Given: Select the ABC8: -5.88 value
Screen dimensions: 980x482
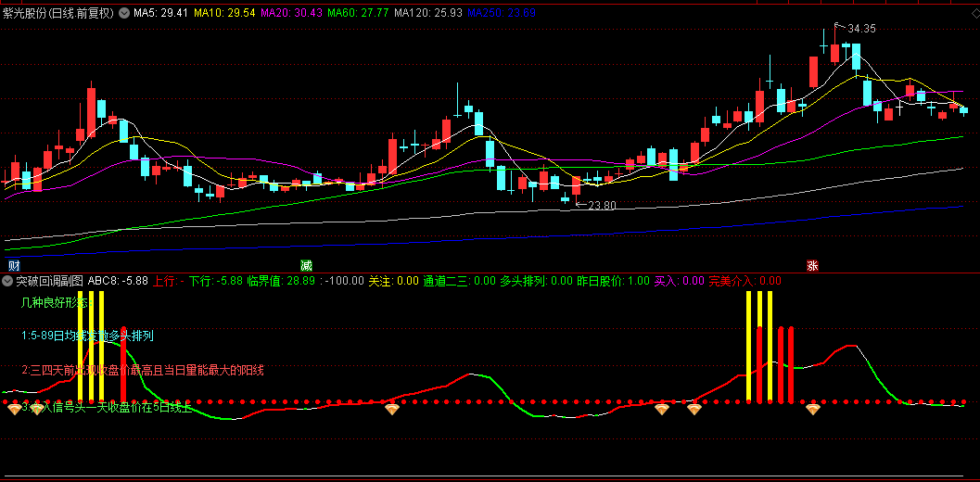Looking at the screenshot, I should click(x=118, y=281).
